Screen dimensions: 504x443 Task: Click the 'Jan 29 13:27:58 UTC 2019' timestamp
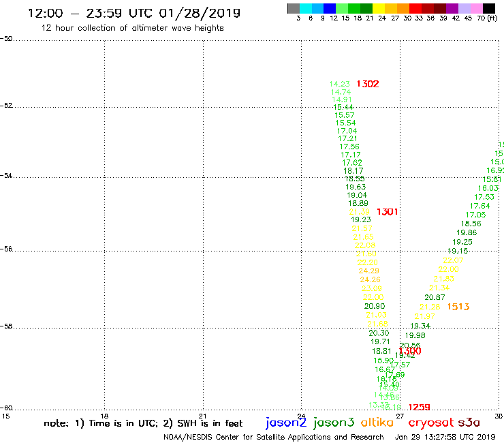tap(445, 438)
